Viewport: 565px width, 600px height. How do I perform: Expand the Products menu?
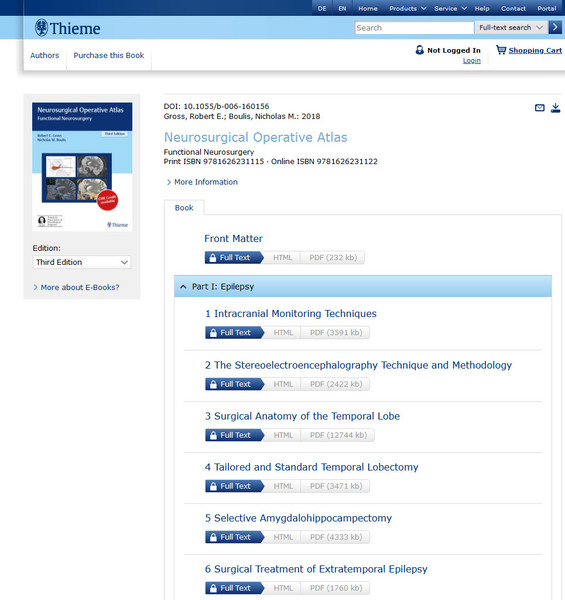pos(407,8)
